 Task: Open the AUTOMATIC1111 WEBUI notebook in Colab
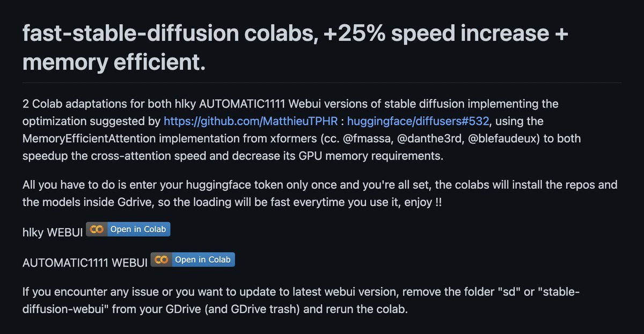203,260
